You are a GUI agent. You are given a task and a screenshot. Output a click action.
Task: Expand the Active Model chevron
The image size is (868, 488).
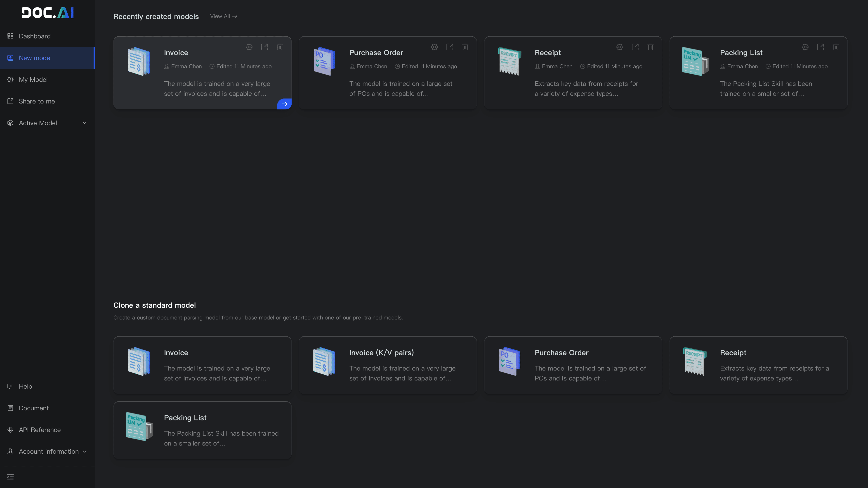click(x=85, y=123)
